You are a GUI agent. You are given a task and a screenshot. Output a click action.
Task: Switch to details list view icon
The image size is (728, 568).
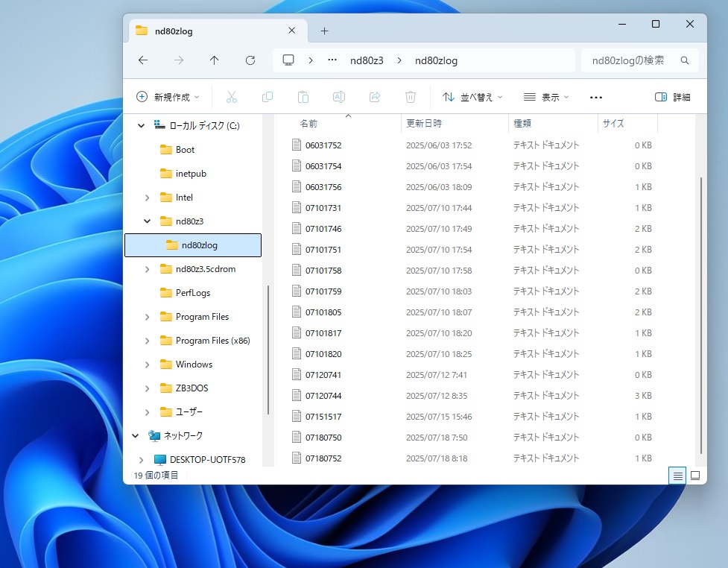pos(677,476)
